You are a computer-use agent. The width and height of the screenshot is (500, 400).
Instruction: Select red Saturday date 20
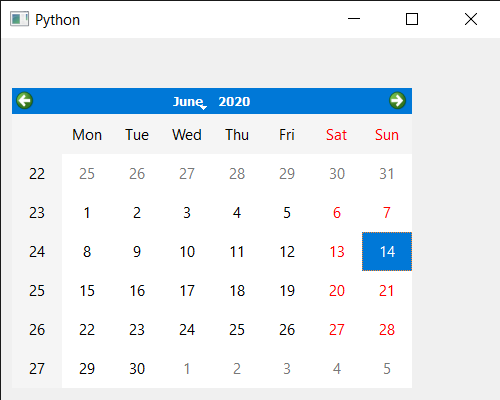[337, 291]
